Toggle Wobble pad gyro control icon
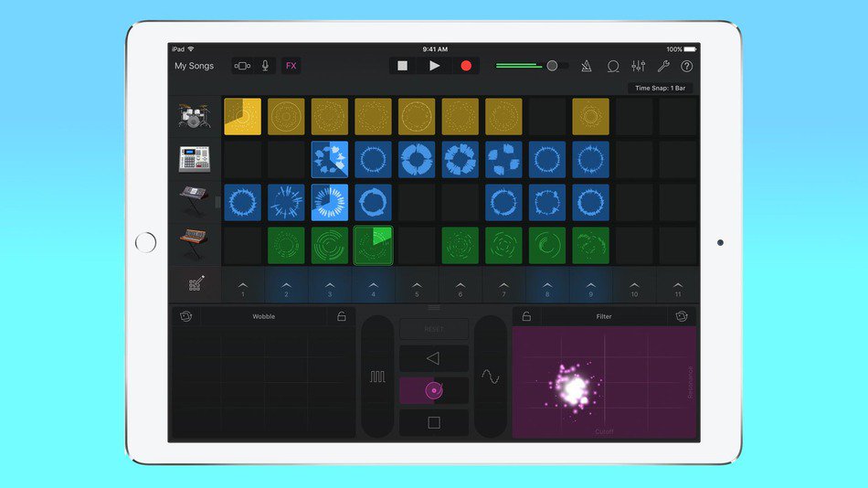 [186, 316]
